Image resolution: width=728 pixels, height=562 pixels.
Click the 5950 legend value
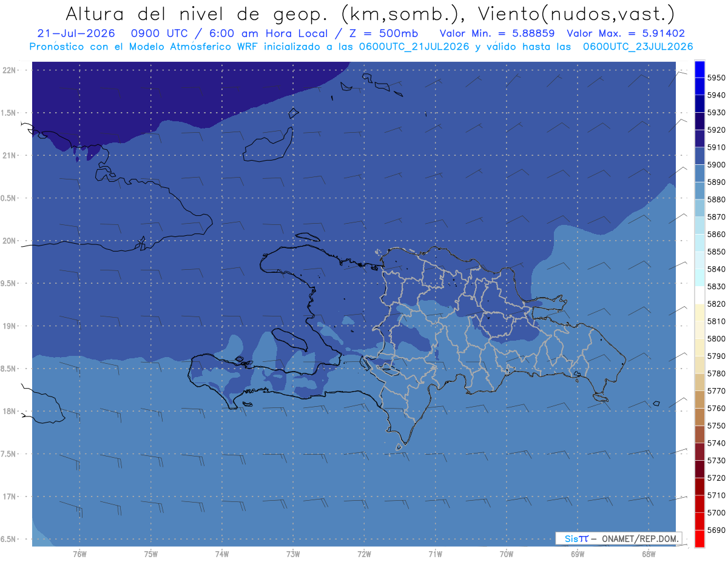pos(716,78)
